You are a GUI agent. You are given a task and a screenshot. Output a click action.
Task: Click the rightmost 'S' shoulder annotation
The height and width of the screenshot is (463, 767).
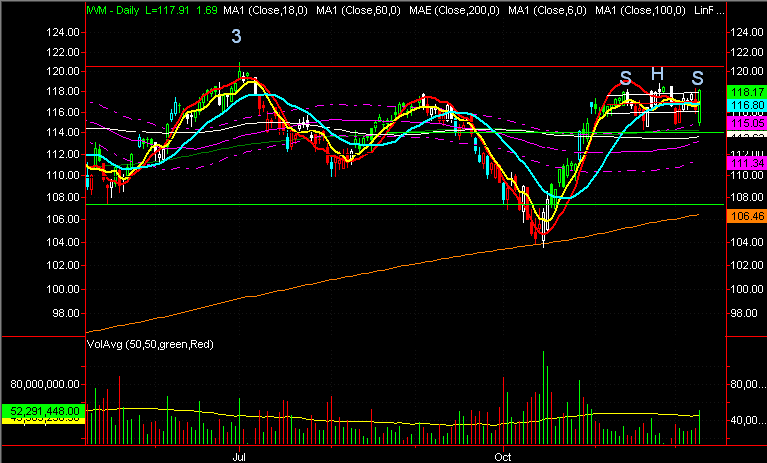[x=698, y=78]
